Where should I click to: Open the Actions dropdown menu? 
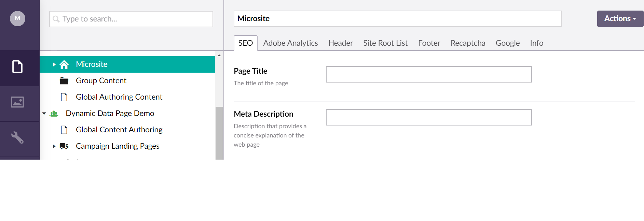(620, 19)
